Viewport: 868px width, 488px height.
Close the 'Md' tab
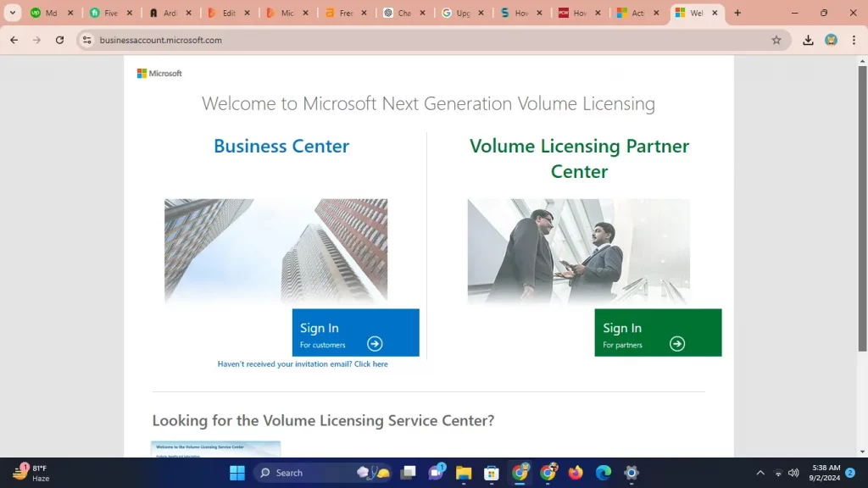(x=70, y=13)
